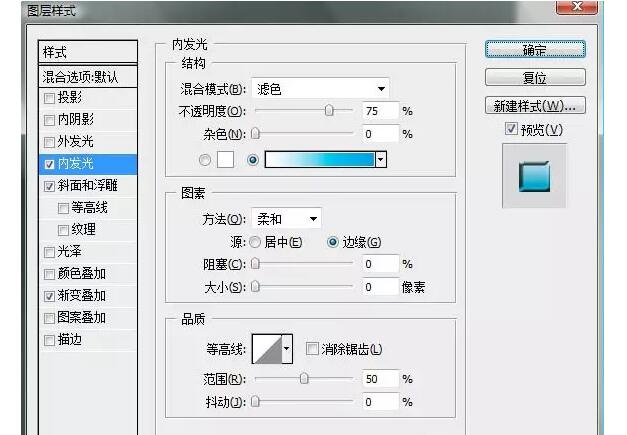
Task: Close the 图层样式 dialog
Action: (x=577, y=7)
